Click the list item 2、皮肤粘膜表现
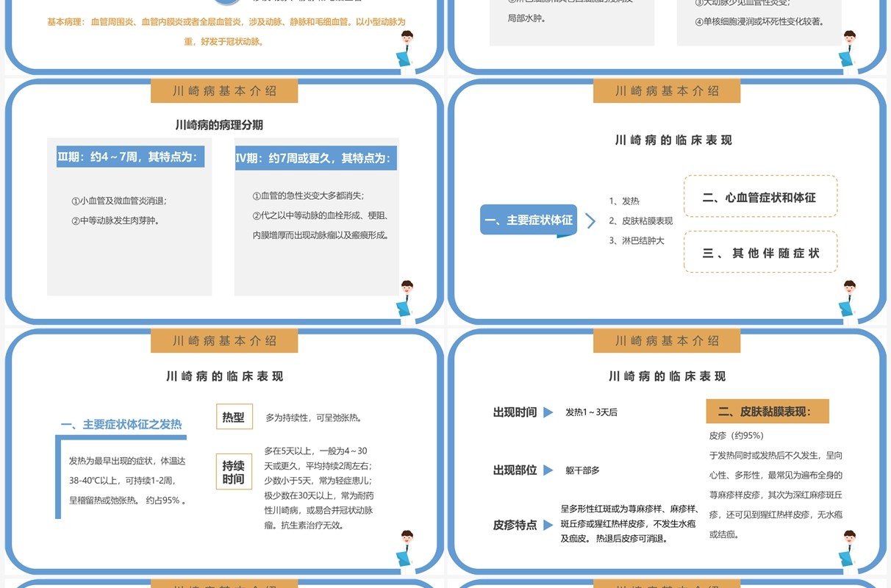 coord(640,220)
